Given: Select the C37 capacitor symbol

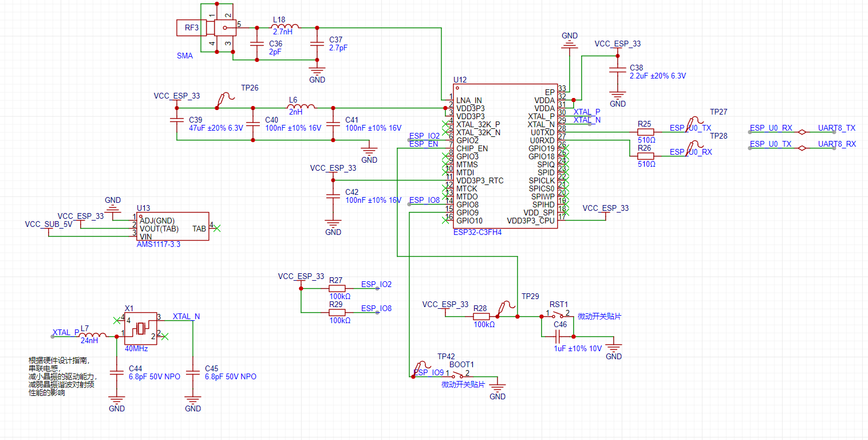Looking at the screenshot, I should 317,44.
